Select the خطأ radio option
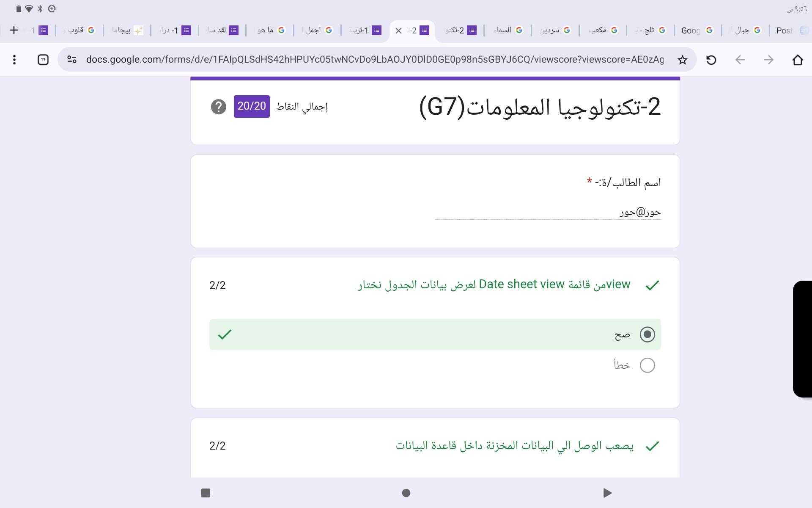 click(x=647, y=365)
